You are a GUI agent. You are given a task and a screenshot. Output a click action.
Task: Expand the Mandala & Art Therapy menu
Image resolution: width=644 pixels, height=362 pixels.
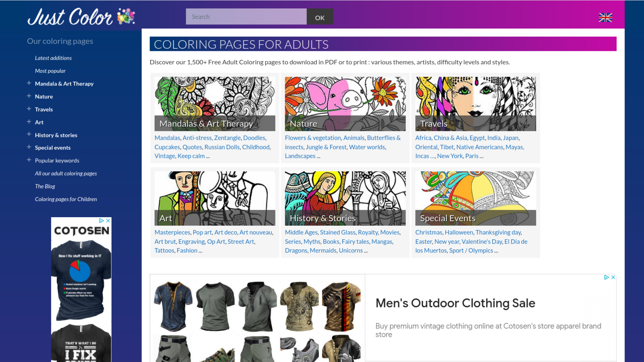[x=29, y=83]
